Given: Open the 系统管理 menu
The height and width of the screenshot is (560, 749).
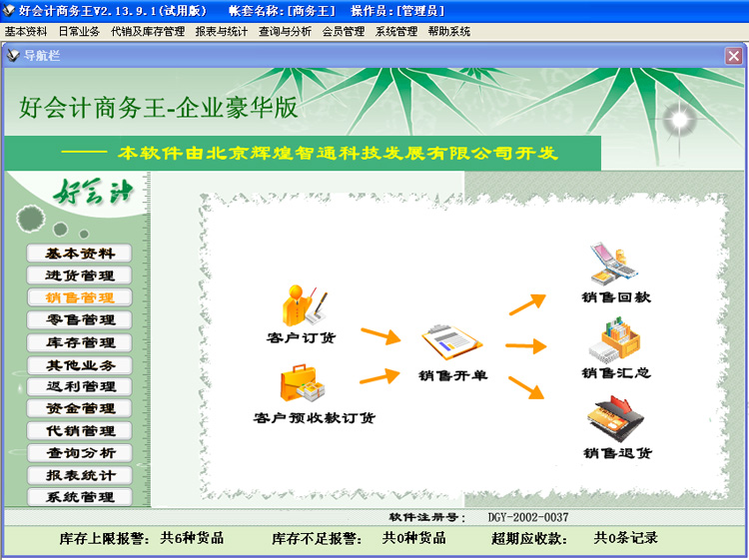Looking at the screenshot, I should [x=396, y=32].
